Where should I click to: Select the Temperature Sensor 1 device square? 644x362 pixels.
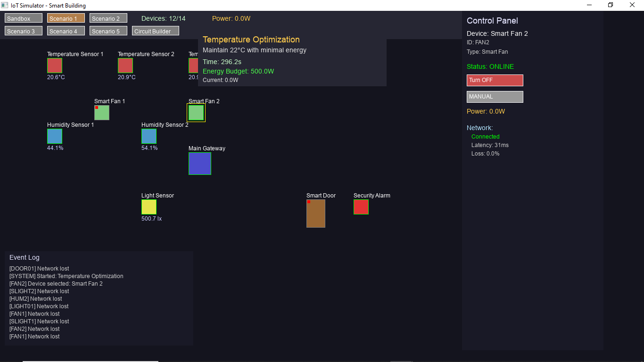pyautogui.click(x=55, y=66)
